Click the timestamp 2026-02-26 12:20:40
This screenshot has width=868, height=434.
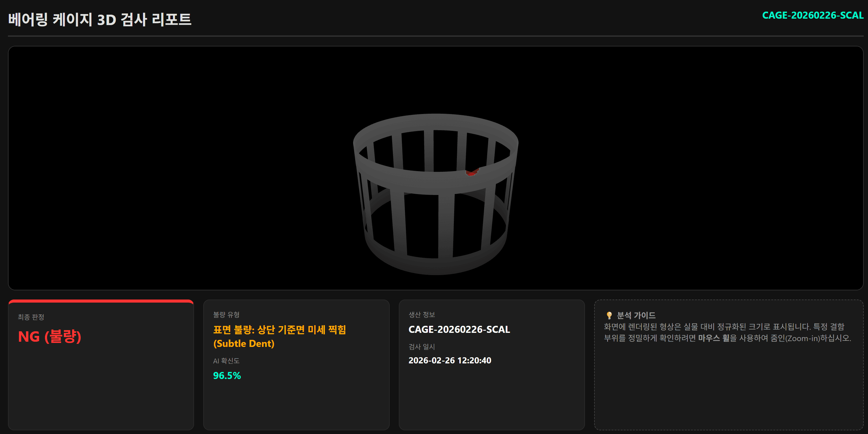tap(450, 360)
